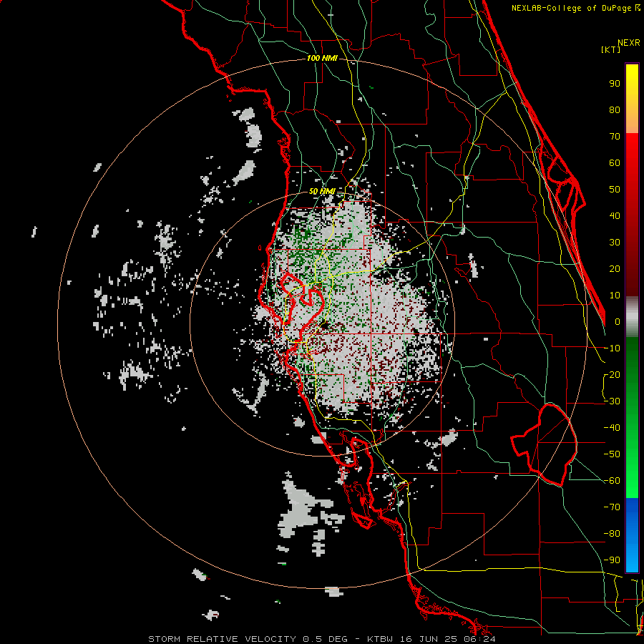This screenshot has width=644, height=644.
Task: Click the positive "90" scale label
Action: [x=615, y=84]
